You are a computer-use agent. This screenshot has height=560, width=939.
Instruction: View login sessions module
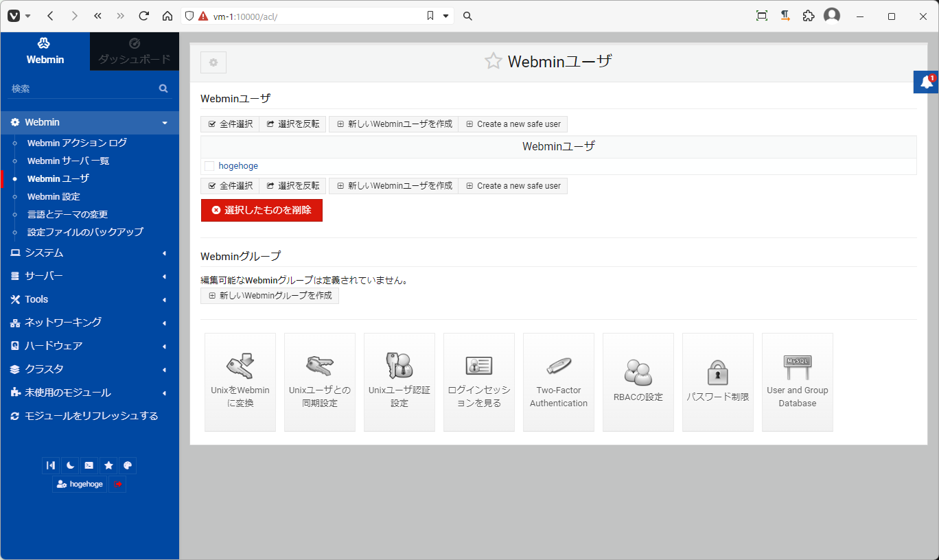click(x=479, y=382)
